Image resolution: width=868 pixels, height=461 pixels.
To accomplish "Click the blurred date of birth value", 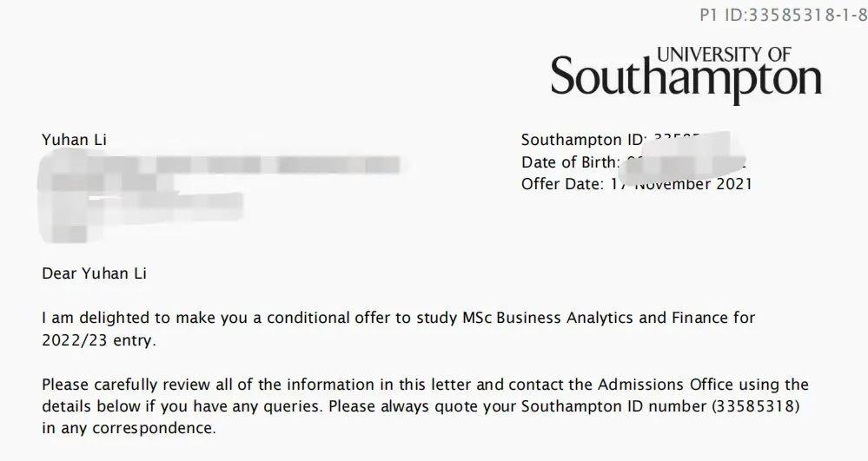I will click(686, 162).
